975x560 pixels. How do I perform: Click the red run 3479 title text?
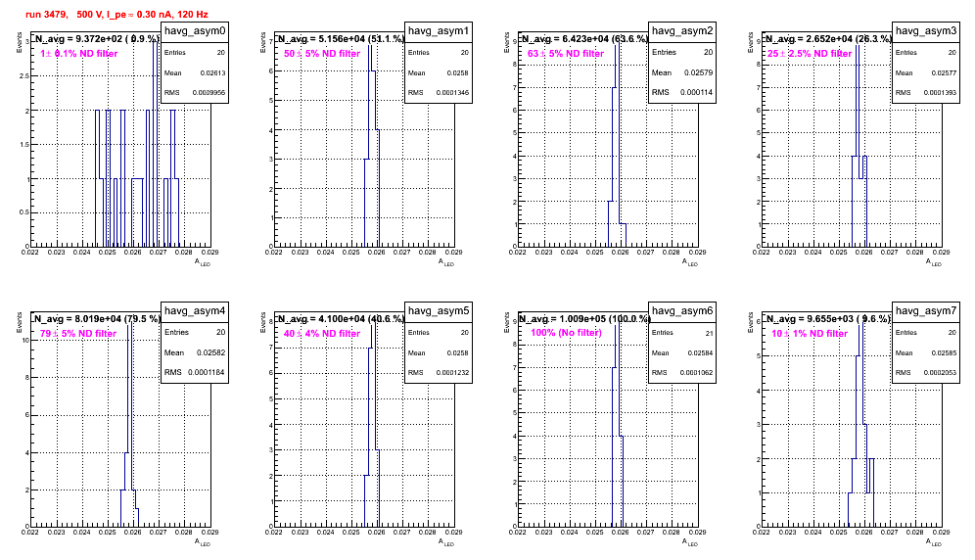[116, 15]
